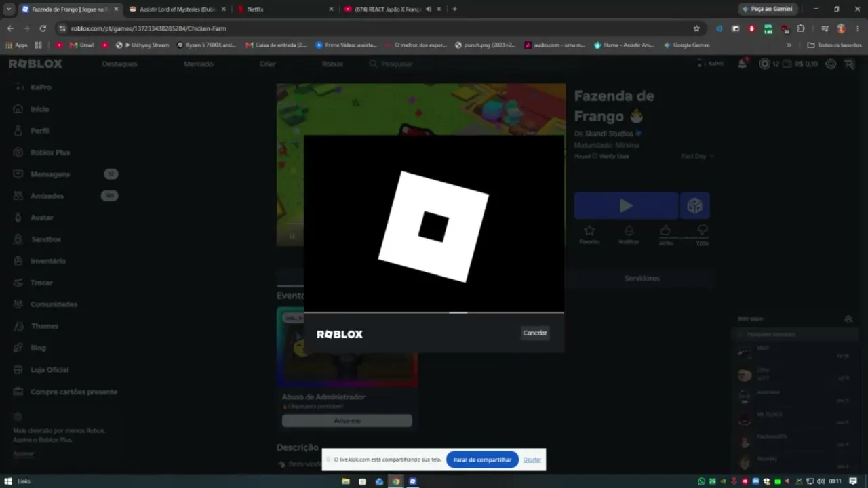Hide the screen sharing notification bar
Viewport: 868px width, 488px height.
[532, 460]
